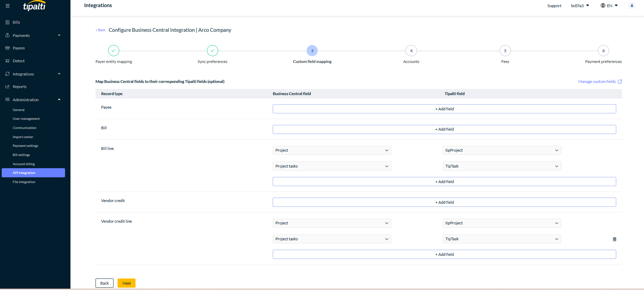Collapse the Administration menu arrow

coord(59,99)
